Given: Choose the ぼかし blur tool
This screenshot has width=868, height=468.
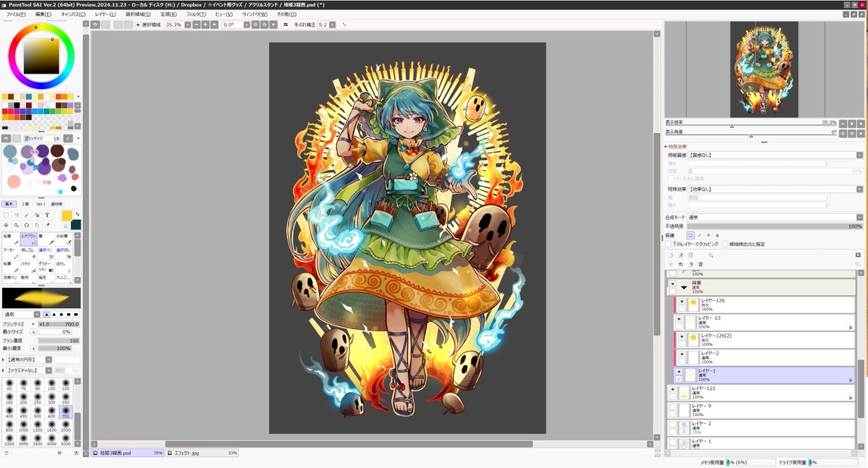Looking at the screenshot, I should (x=64, y=267).
